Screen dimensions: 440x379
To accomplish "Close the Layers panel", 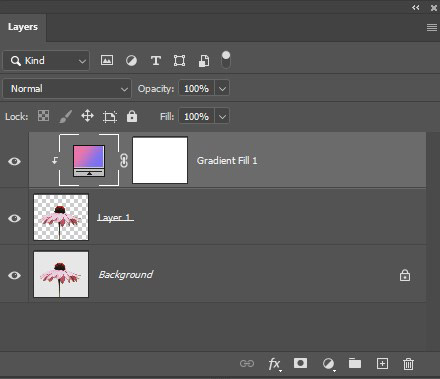I will click(x=434, y=8).
